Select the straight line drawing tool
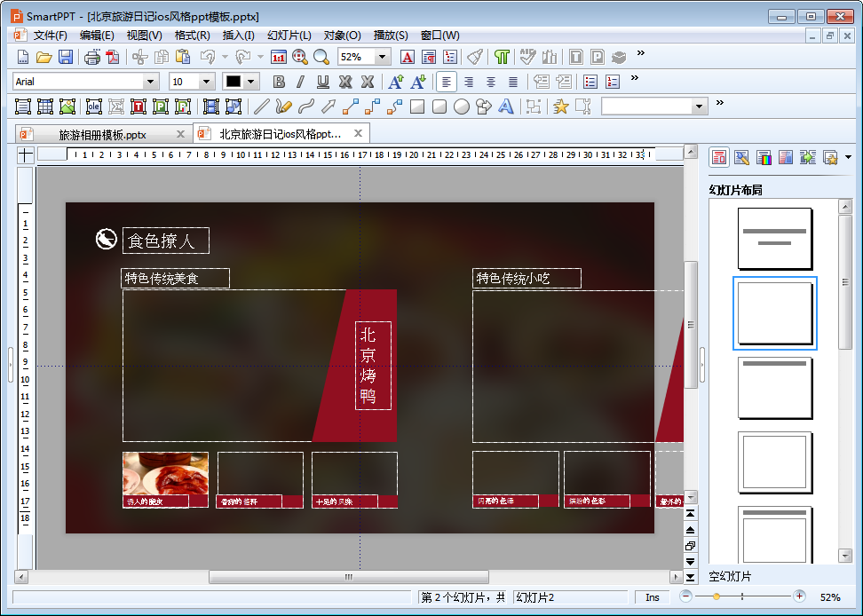This screenshot has height=616, width=863. [262, 107]
